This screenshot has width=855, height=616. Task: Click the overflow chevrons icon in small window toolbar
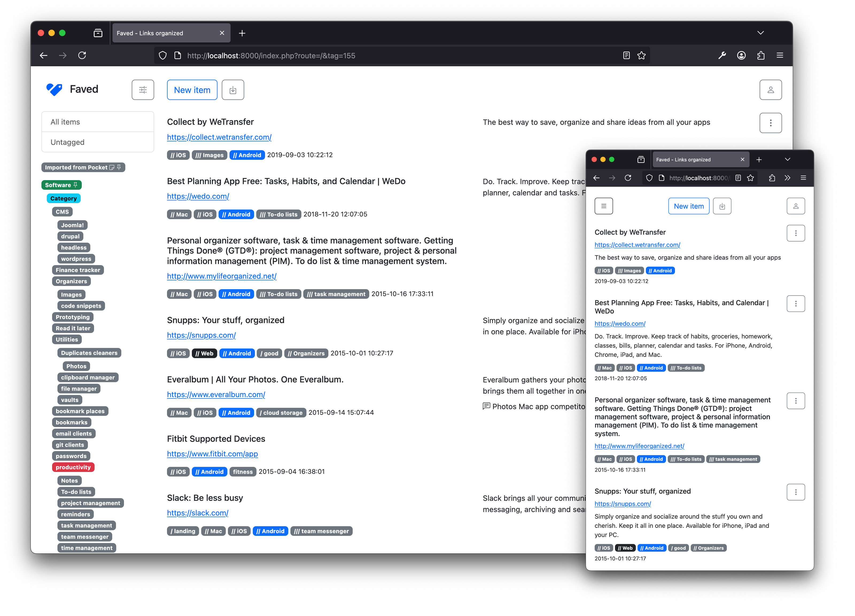[x=787, y=178]
